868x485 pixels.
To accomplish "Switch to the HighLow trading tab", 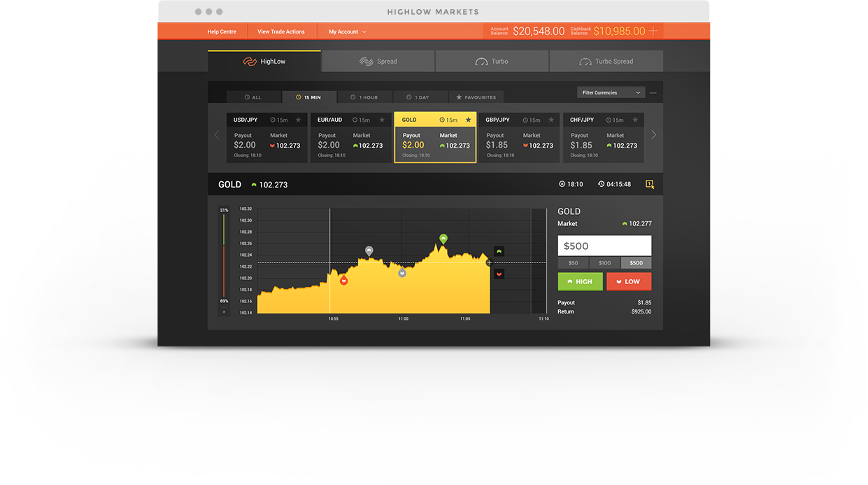I will pyautogui.click(x=264, y=61).
